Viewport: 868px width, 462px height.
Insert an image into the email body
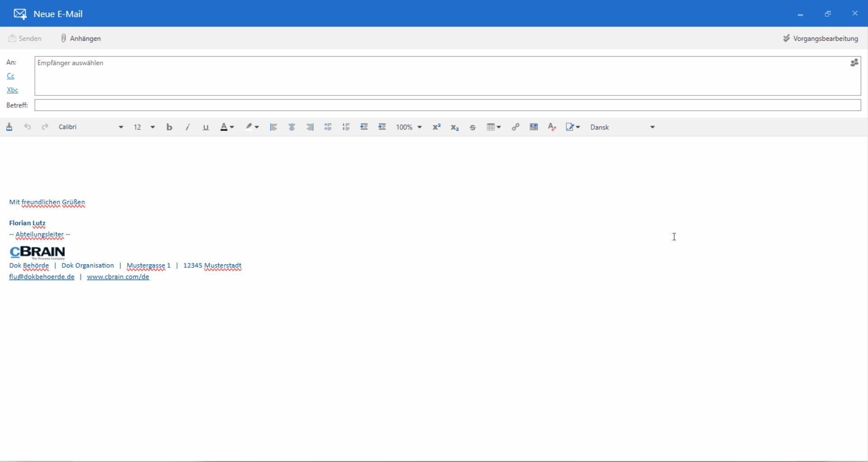(x=534, y=127)
